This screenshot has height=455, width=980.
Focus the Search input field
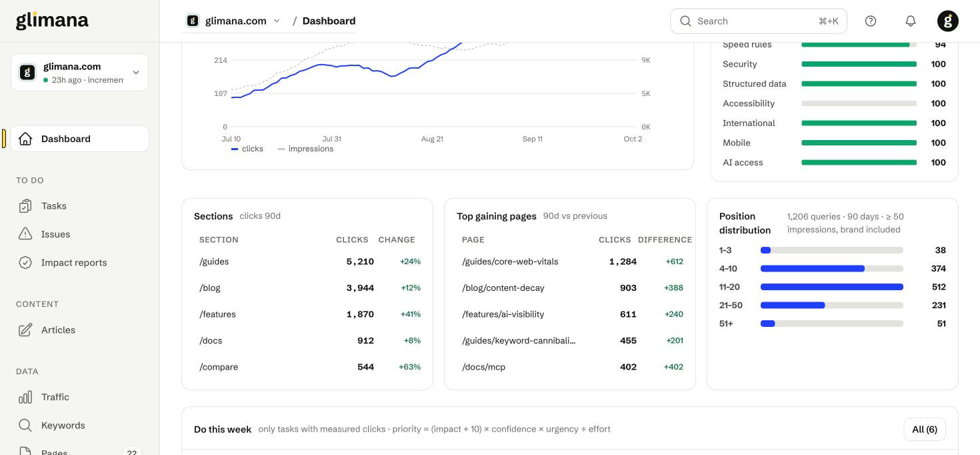pyautogui.click(x=759, y=21)
